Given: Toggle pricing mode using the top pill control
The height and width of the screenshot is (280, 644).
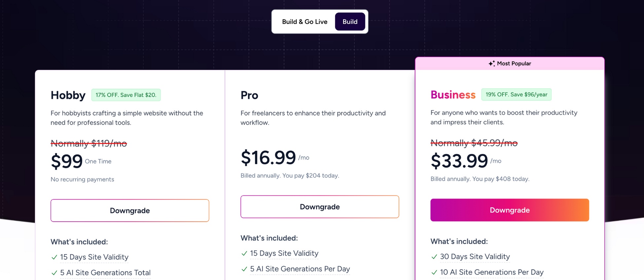Looking at the screenshot, I should point(319,22).
